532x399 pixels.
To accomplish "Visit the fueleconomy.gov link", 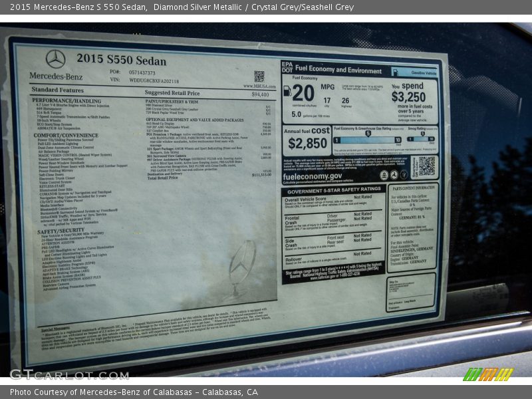I will (311, 176).
